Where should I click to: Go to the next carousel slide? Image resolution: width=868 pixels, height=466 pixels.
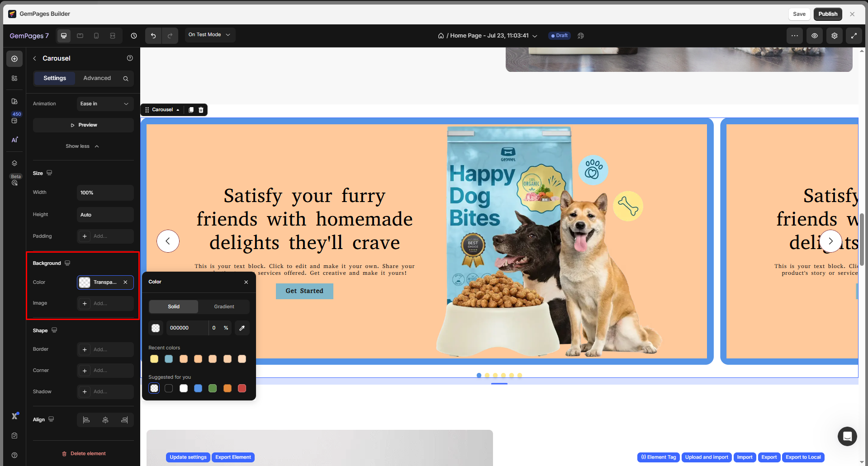[x=830, y=241]
